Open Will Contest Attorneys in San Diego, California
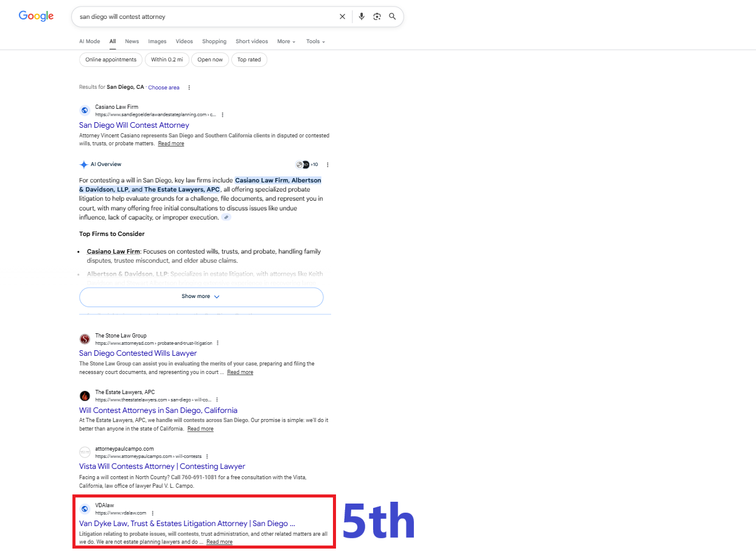This screenshot has height=551, width=756. pyautogui.click(x=158, y=411)
